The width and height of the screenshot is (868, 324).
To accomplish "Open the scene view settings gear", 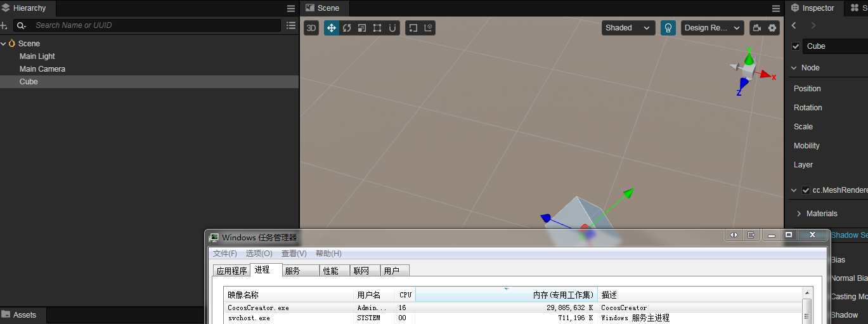I will pyautogui.click(x=772, y=28).
